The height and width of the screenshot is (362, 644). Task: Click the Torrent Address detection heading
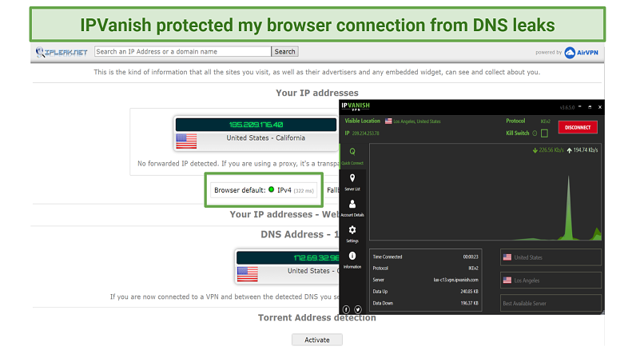[316, 317]
